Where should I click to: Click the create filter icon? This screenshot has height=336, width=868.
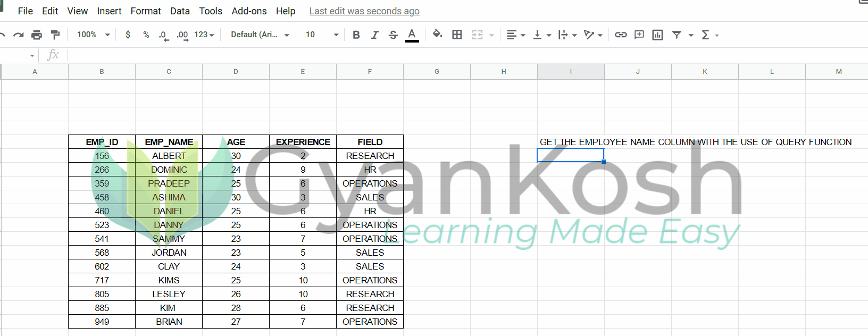[x=677, y=35]
